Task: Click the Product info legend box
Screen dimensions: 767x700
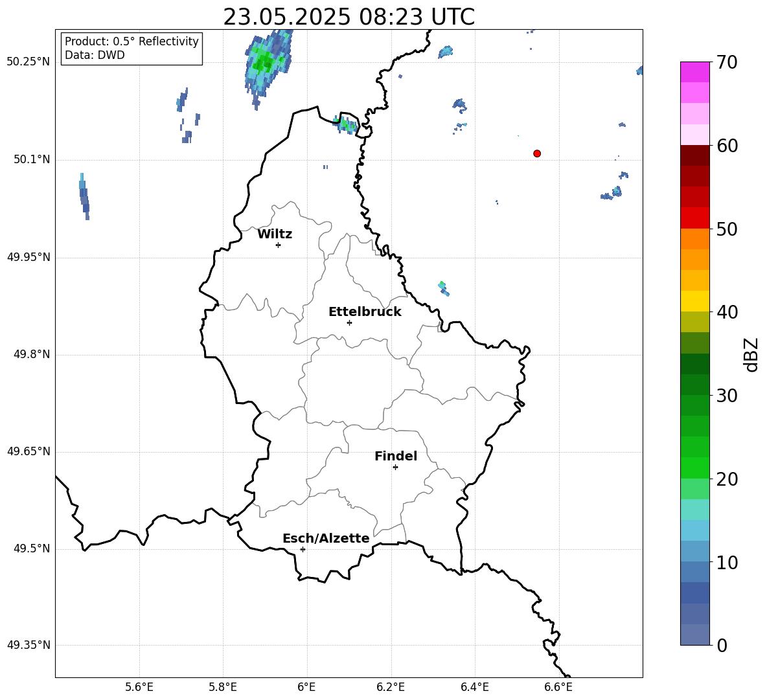Action: (132, 49)
